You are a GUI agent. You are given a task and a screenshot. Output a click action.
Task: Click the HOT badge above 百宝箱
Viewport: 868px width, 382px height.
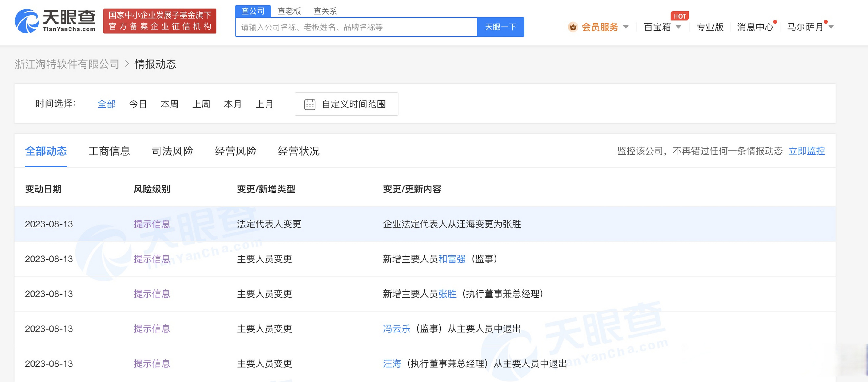pos(680,16)
